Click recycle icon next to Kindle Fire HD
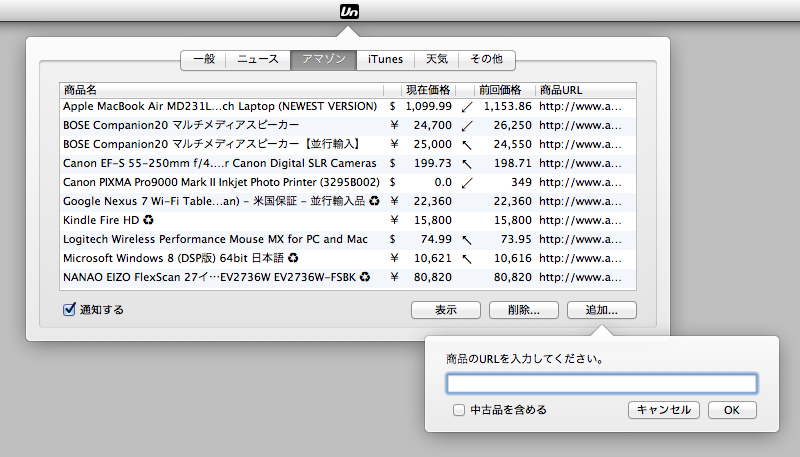The image size is (800, 457). click(148, 220)
